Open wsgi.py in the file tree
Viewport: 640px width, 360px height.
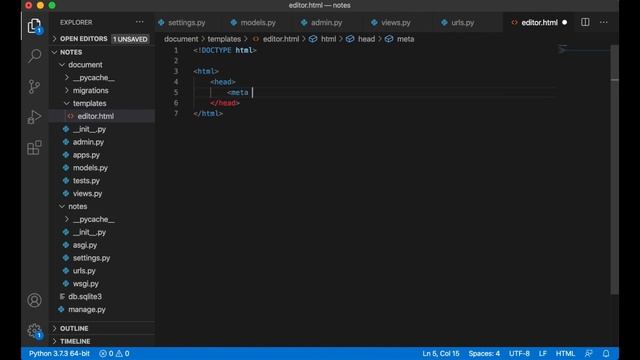click(102, 284)
